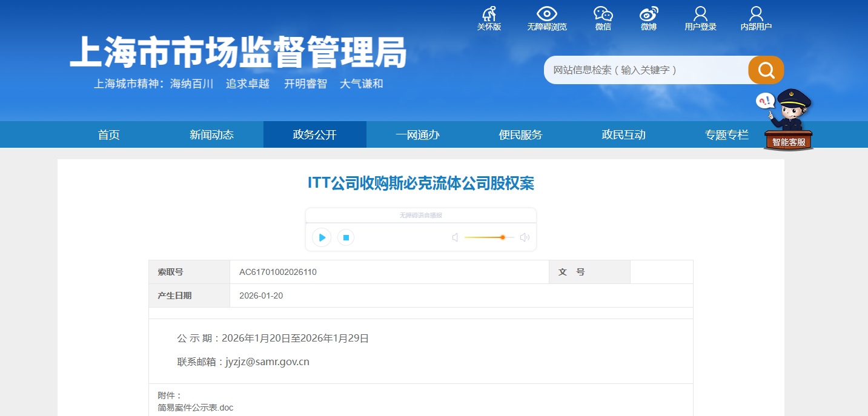Click the 上海市市场监督管理局 site title
Screen dimensions: 868x416
click(238, 52)
